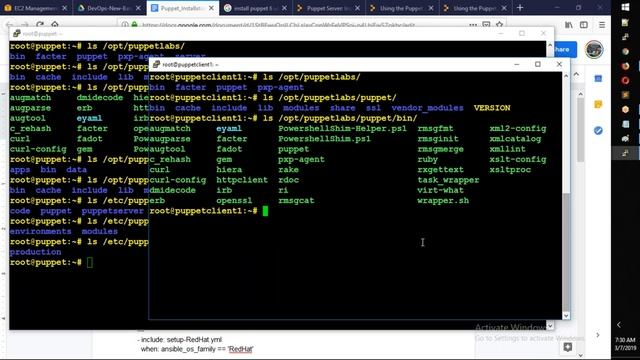The image size is (640, 360).
Task: Open the active PuTTY taskbar icon
Action: point(625,153)
